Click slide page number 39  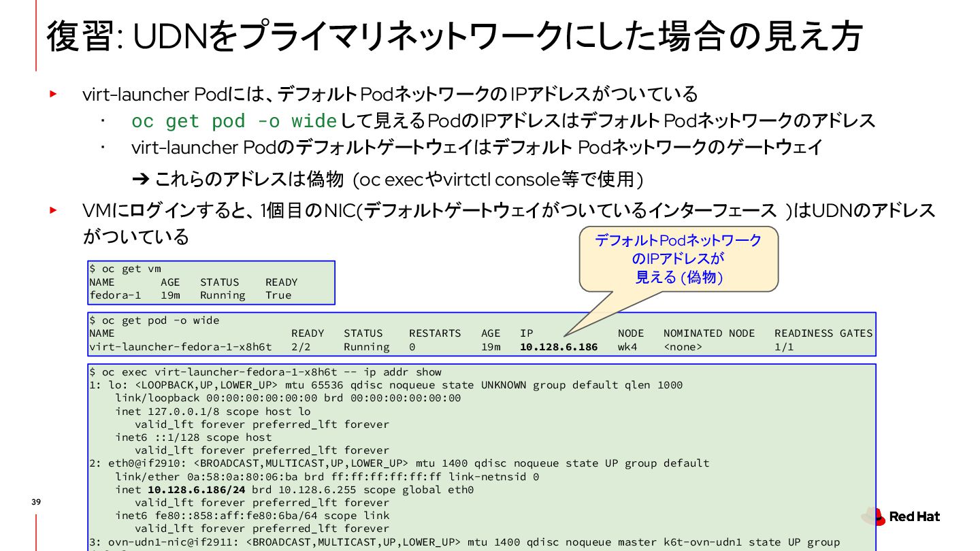tap(36, 503)
